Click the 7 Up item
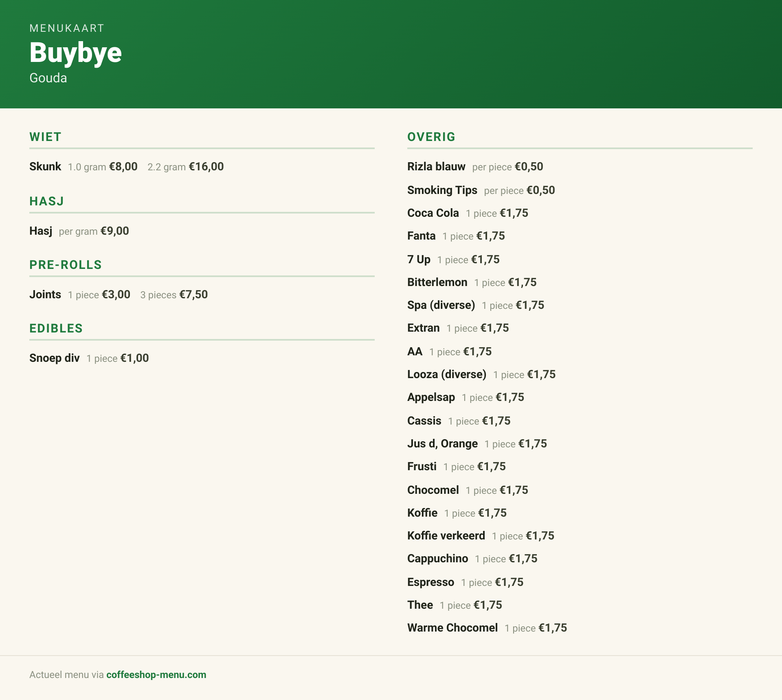The width and height of the screenshot is (782, 700). pyautogui.click(x=419, y=260)
